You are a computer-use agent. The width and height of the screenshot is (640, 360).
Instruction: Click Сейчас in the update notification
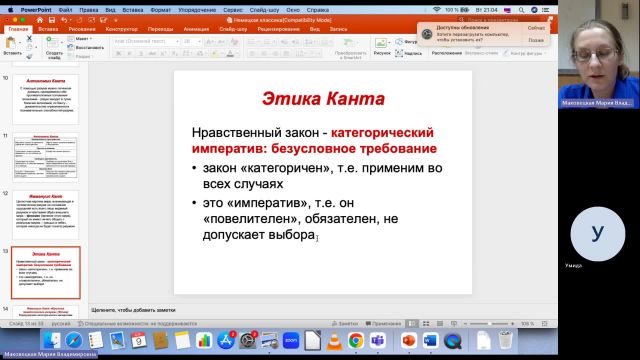click(536, 28)
